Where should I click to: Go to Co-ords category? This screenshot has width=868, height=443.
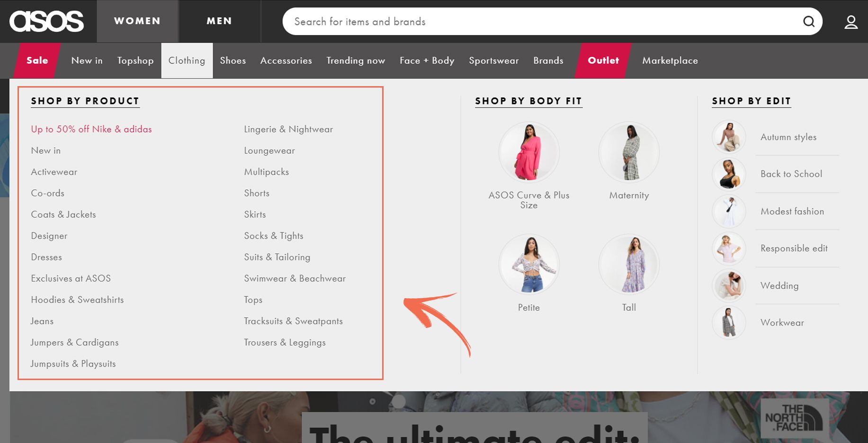[47, 193]
